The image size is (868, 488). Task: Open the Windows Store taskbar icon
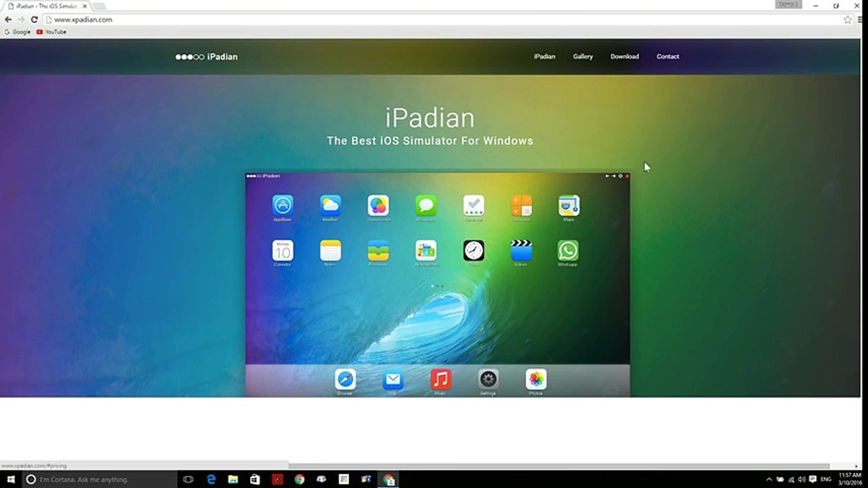pyautogui.click(x=255, y=479)
